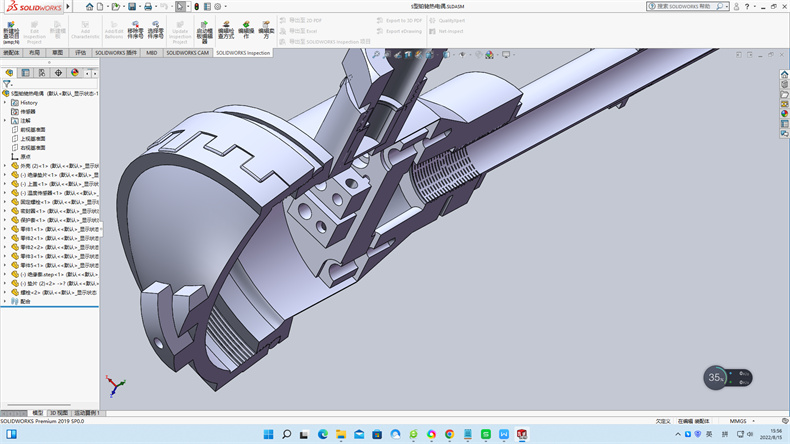Switch to the SOLIDWORKS CAM tab
Image resolution: width=790 pixels, height=444 pixels.
click(x=188, y=52)
